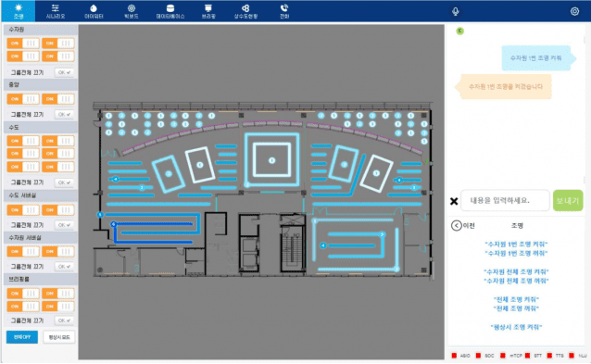591x364 pixels.
Task: Open OK dropdown in 수도 서버실 group
Action: click(x=64, y=225)
